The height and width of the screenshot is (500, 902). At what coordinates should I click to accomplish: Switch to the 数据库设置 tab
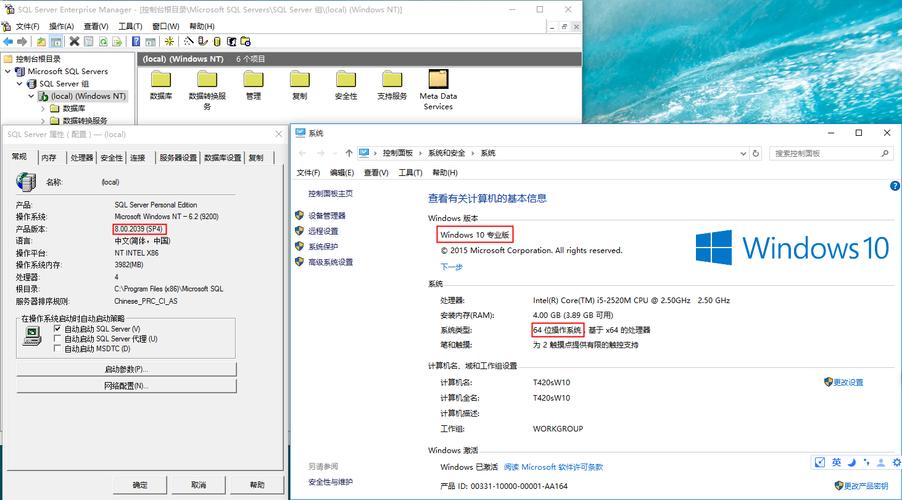(x=223, y=158)
